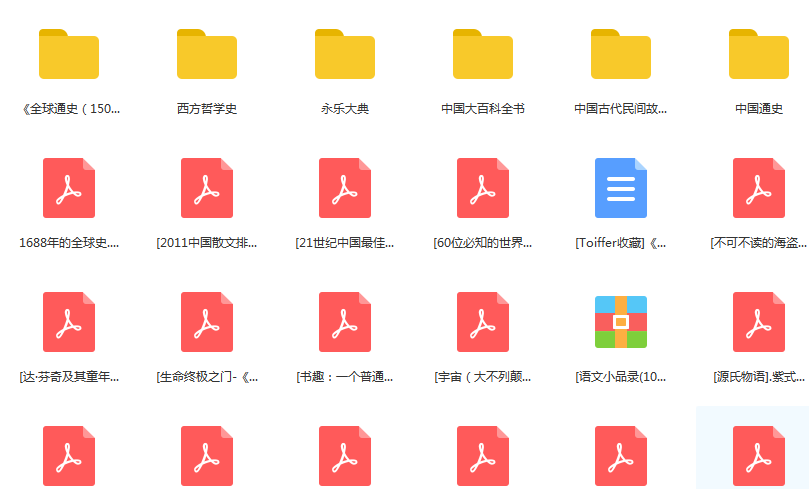Click the file name [21世纪中国最佳...

pyautogui.click(x=345, y=243)
